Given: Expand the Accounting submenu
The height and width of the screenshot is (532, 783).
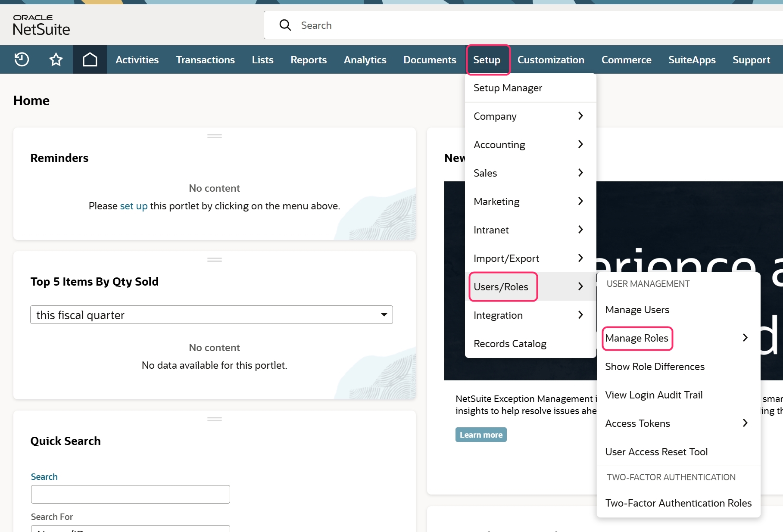Looking at the screenshot, I should pos(530,145).
